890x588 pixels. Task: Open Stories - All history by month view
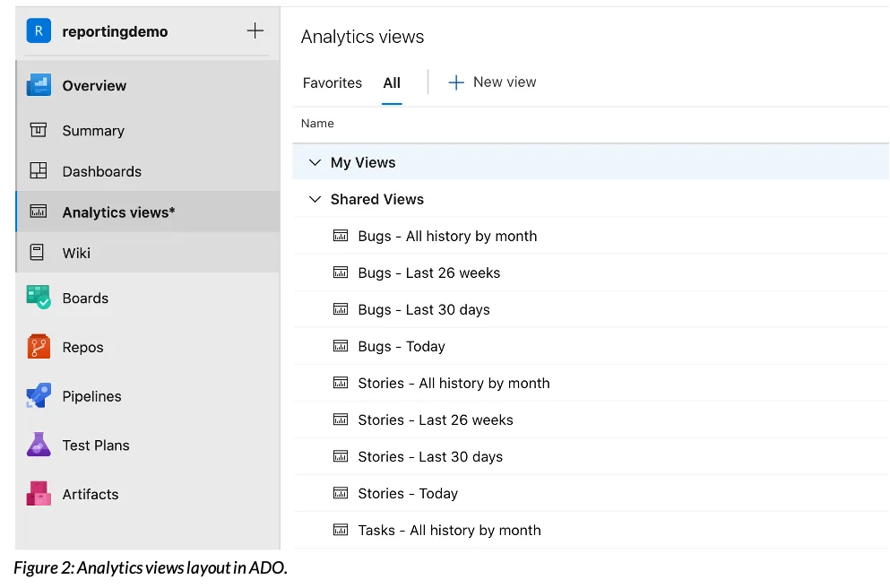[454, 383]
